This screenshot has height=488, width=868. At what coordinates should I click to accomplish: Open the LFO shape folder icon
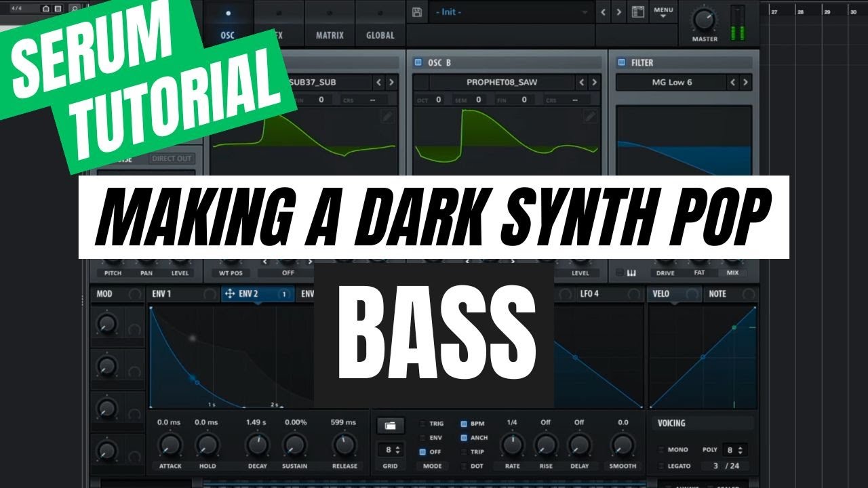click(x=391, y=426)
